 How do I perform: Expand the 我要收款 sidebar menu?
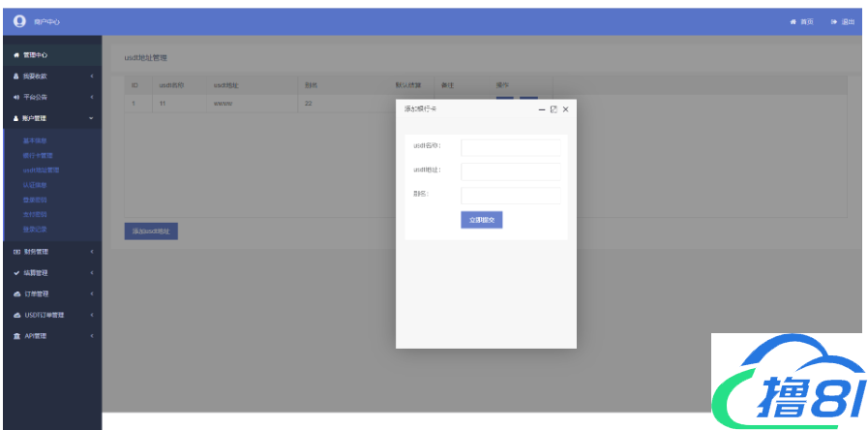point(92,77)
